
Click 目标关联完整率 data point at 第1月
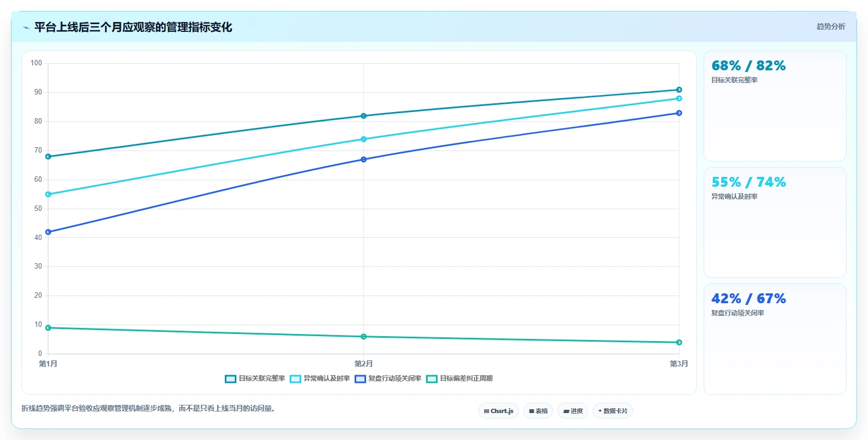coord(48,157)
